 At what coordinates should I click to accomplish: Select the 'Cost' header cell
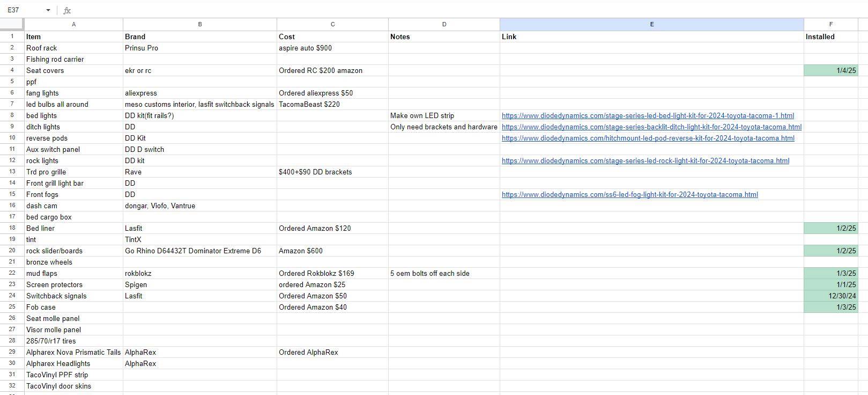click(332, 36)
